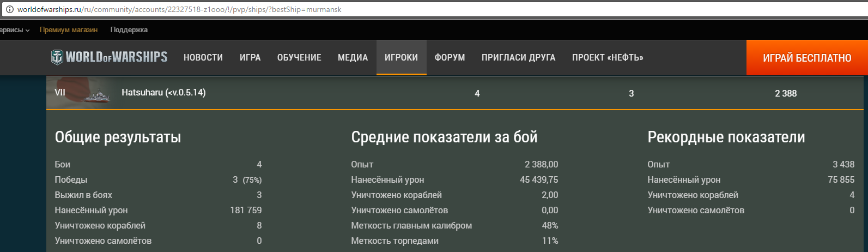
Task: Click record experience value 3 438
Action: [x=843, y=164]
